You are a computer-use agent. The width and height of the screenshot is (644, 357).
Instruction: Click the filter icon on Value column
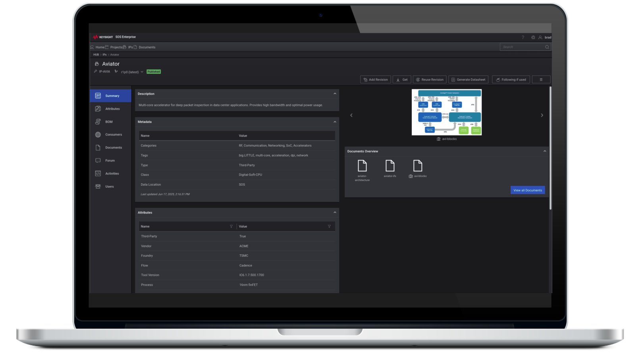329,226
